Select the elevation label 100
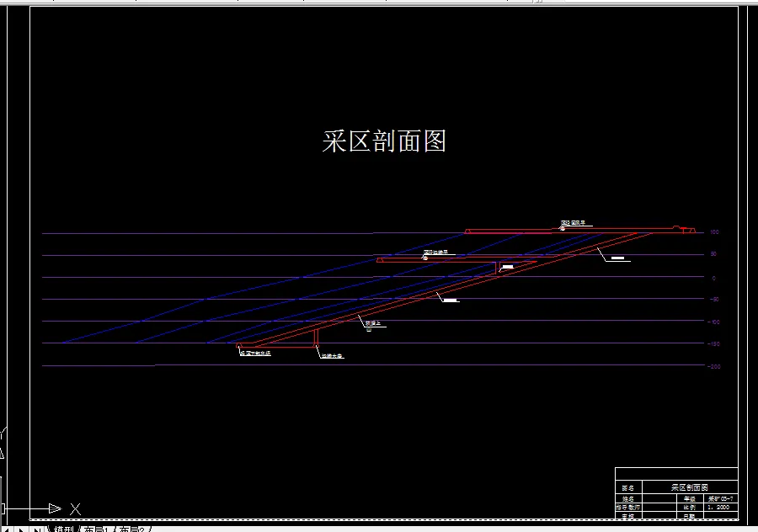 pyautogui.click(x=714, y=232)
